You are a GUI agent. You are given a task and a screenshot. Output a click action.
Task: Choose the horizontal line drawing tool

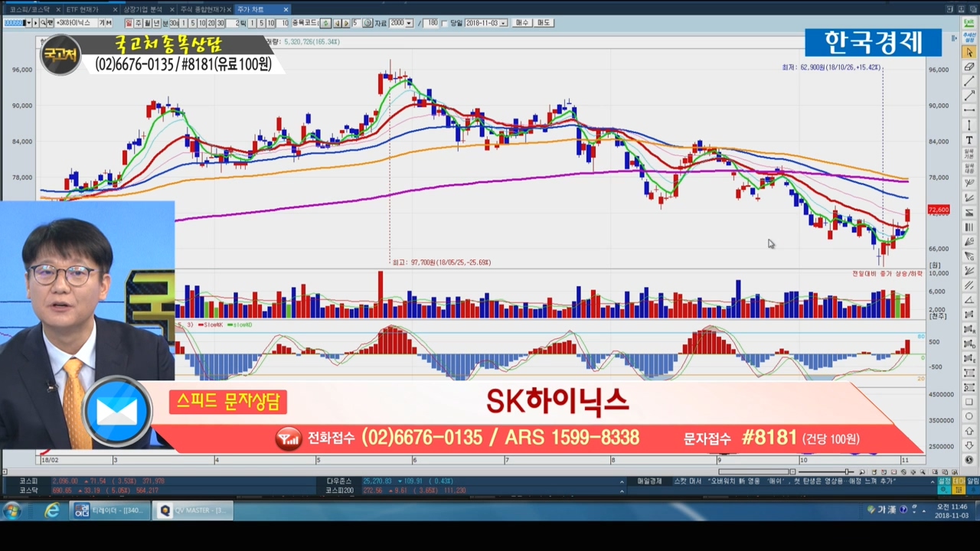coord(969,110)
